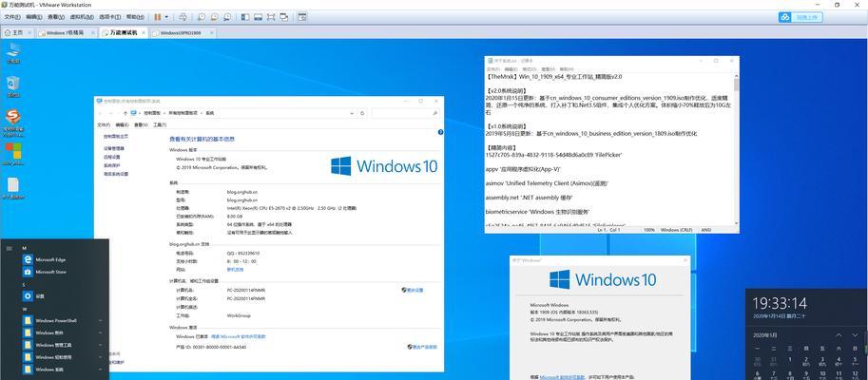Click the Notepad vertical scrollbar thumb
The image size is (868, 380).
736,85
